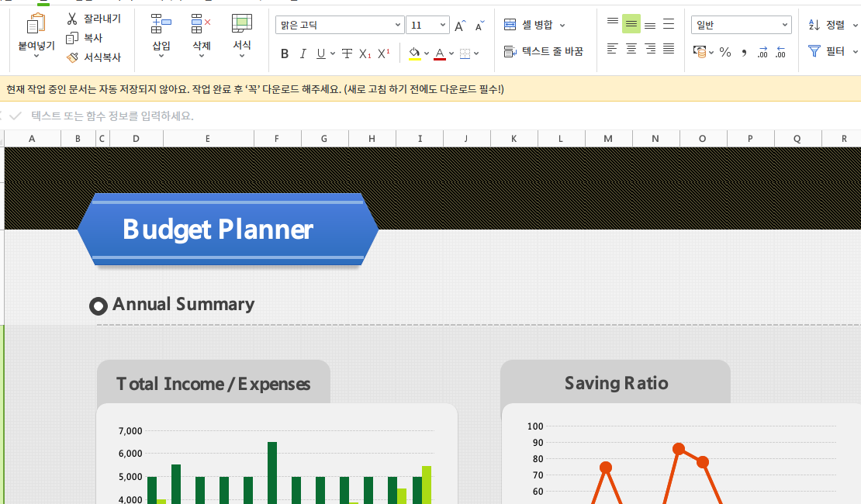
Task: Click the 정렬 (Sort) icon
Action: 831,23
